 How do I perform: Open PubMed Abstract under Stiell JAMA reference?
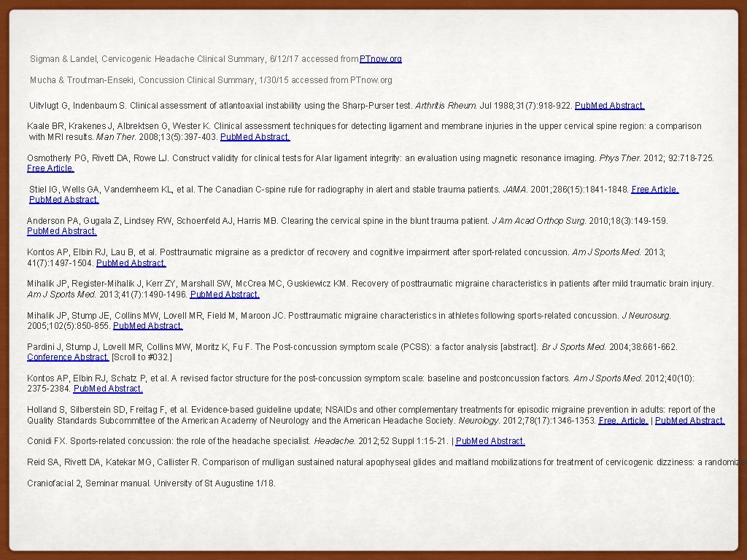[x=64, y=200]
